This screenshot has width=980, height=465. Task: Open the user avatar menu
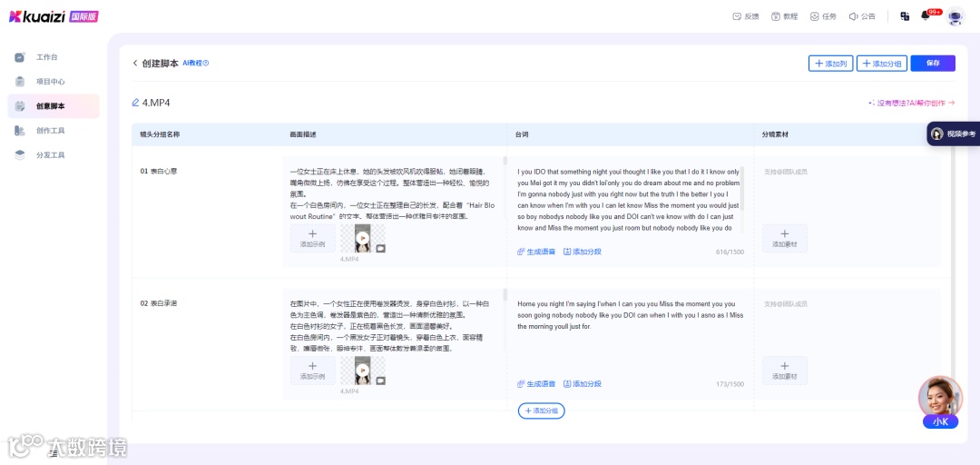(x=955, y=17)
